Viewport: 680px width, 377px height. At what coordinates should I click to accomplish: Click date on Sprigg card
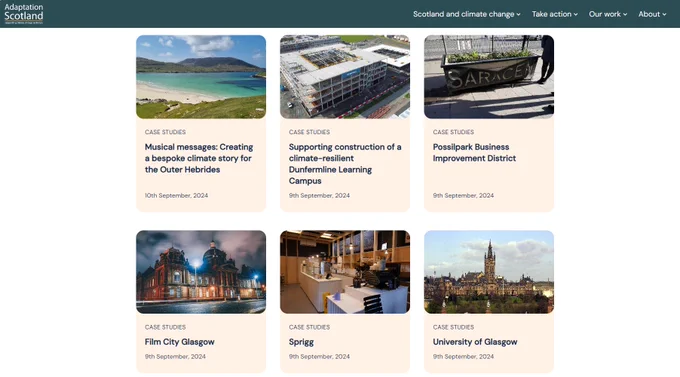click(319, 357)
